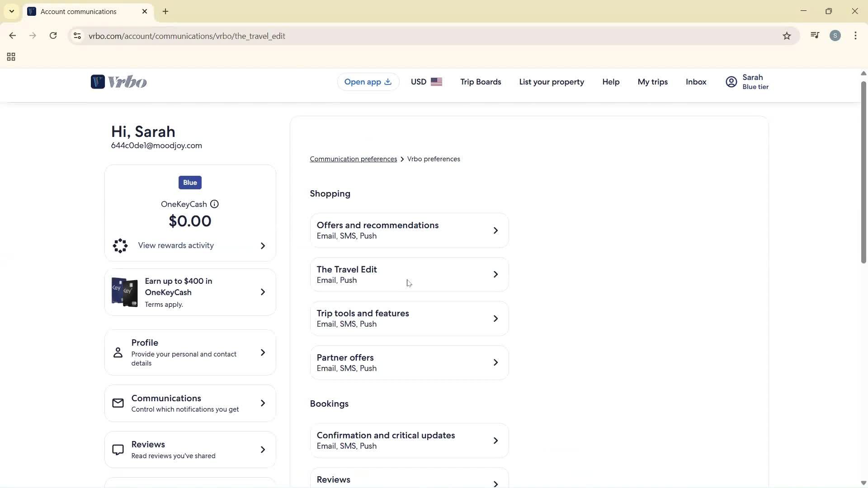Expand Offers and recommendations settings
This screenshot has height=488, width=868.
click(409, 230)
